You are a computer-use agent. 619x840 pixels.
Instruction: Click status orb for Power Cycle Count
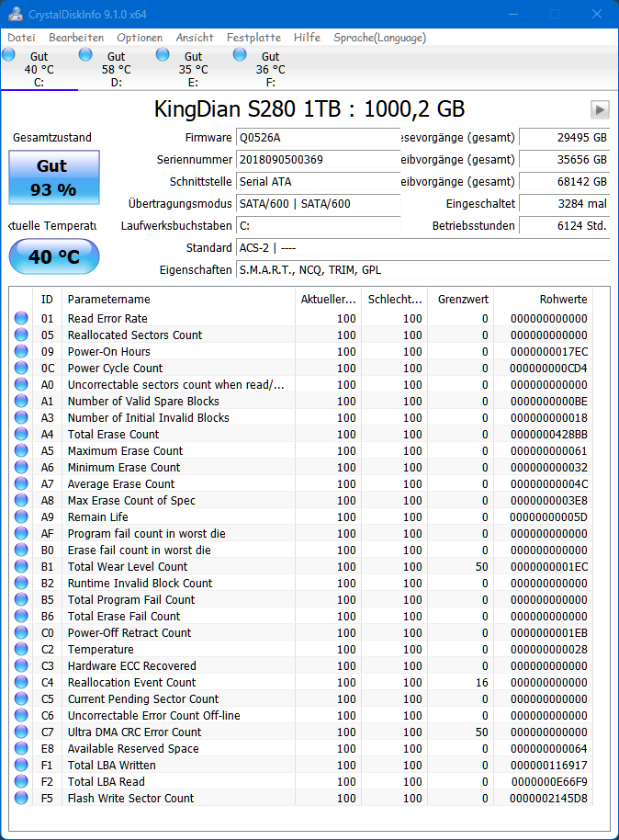coord(21,368)
